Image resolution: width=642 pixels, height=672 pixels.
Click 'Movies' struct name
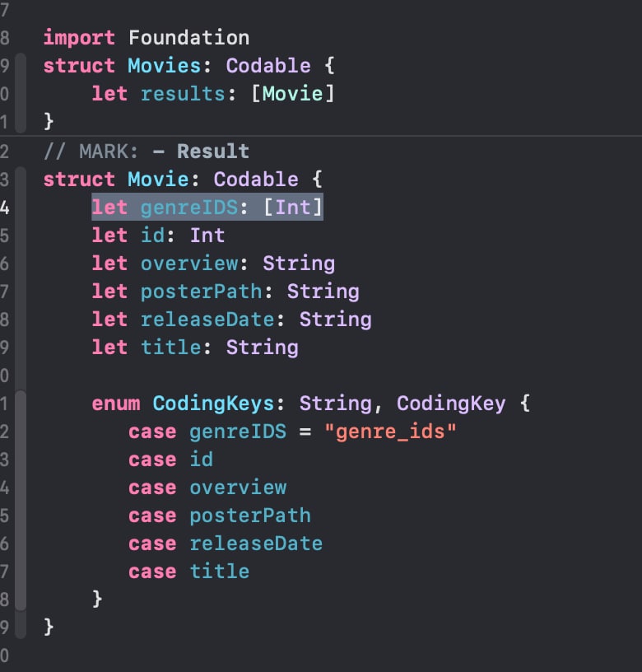pyautogui.click(x=165, y=66)
